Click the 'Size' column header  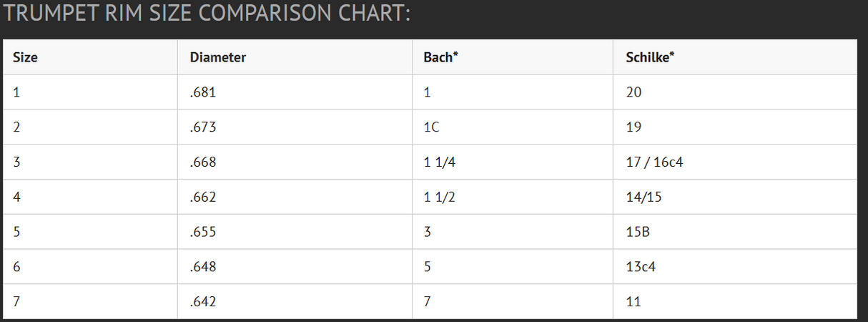pos(25,58)
